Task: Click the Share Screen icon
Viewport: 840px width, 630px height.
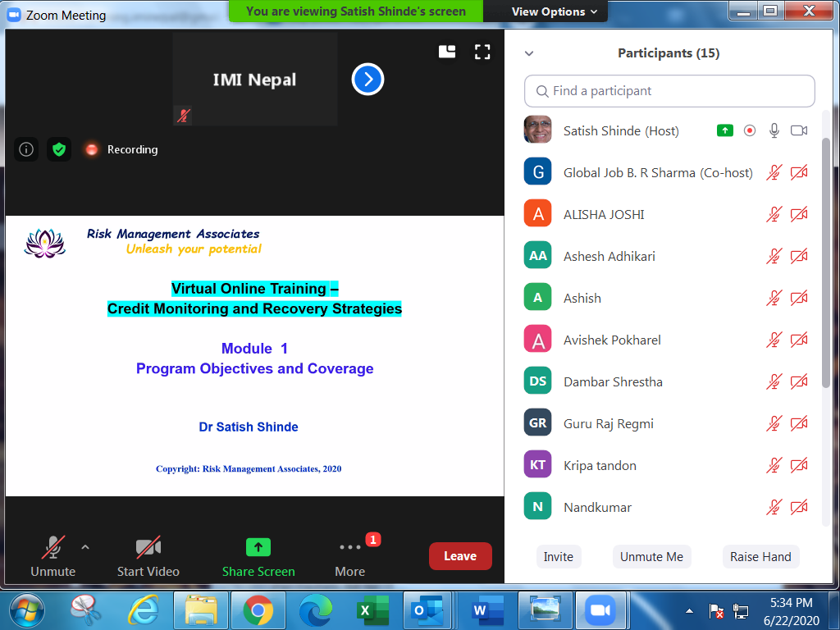Action: [x=258, y=548]
